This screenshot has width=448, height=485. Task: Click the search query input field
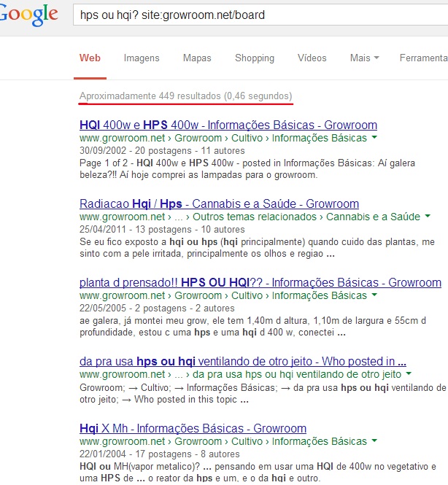(x=260, y=15)
